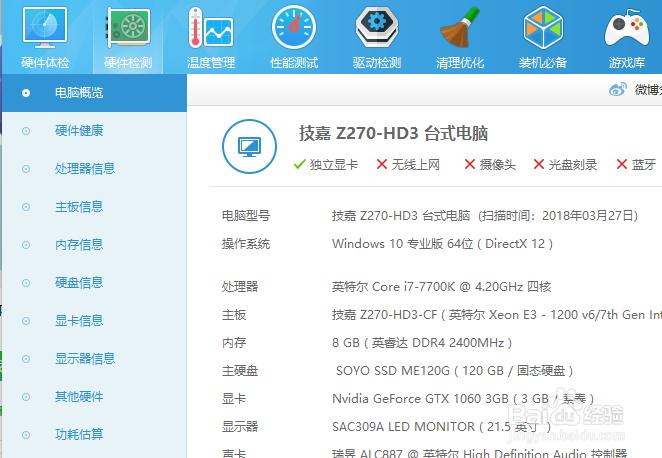Click the 电脑型号 field label

click(246, 216)
